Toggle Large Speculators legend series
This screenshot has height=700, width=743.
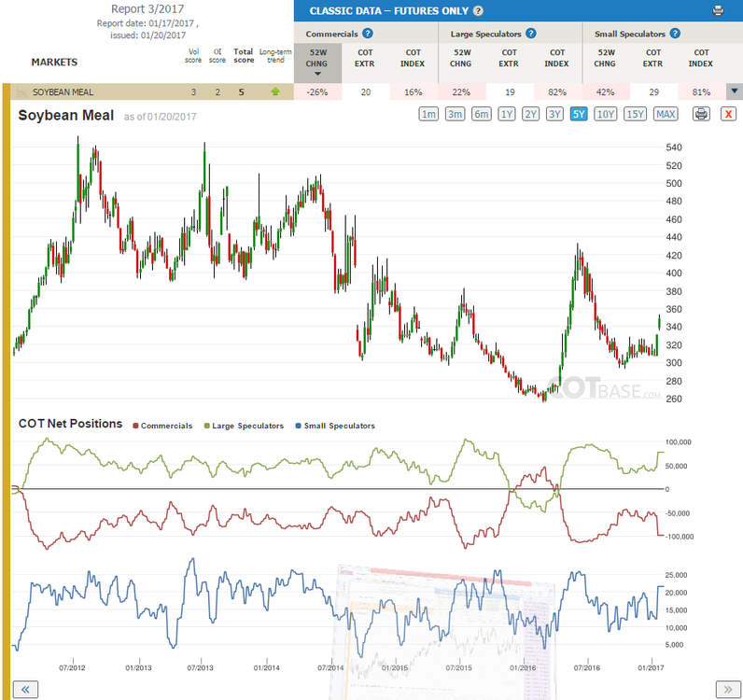pos(244,426)
